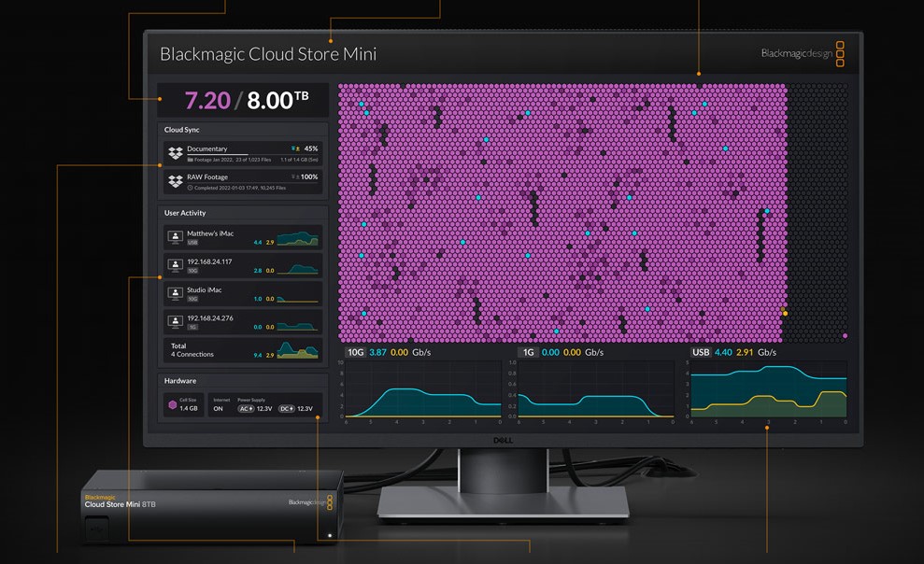Click the 1G throughput chart area
924x564 pixels.
point(596,389)
